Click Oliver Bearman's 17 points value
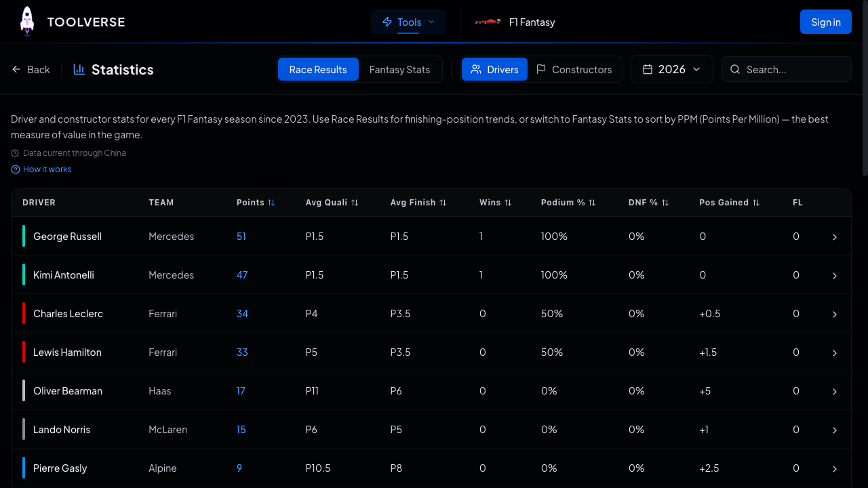 pos(241,391)
